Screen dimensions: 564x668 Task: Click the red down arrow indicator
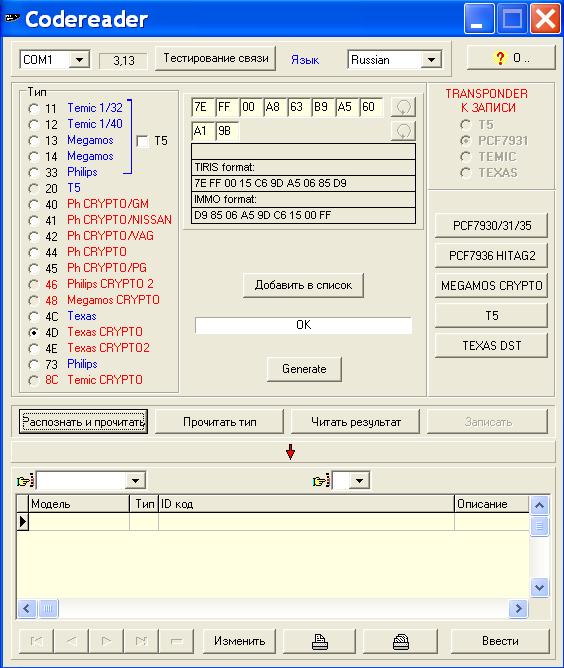(x=291, y=452)
